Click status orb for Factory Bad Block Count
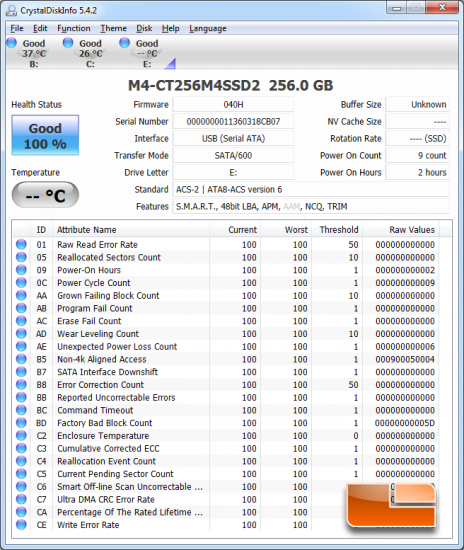464x550 pixels. pyautogui.click(x=21, y=423)
